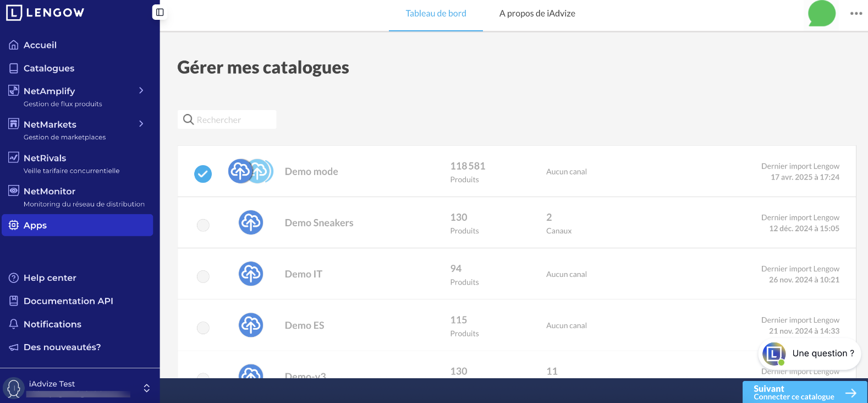Screen dimensions: 868x403
Task: Expand the NetMarkets submenu chevron
Action: [141, 124]
